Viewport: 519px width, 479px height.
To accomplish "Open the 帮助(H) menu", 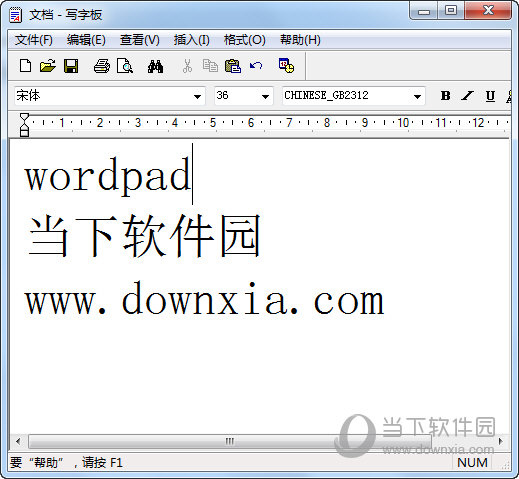I will tap(300, 40).
